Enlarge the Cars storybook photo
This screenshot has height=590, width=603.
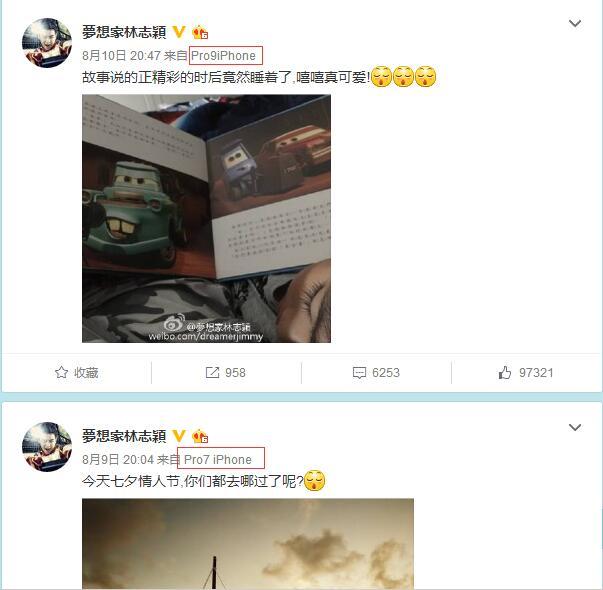206,218
